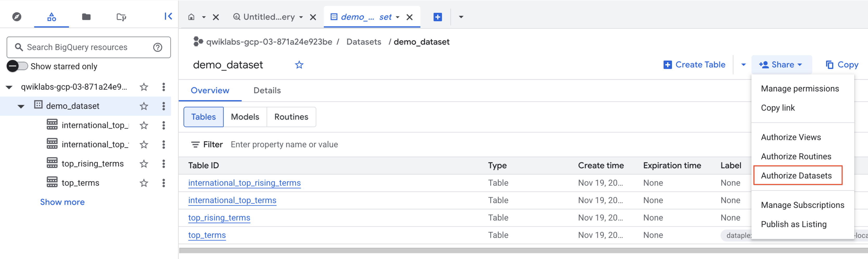
Task: Open demo_dataset three-dot actions menu
Action: [163, 106]
